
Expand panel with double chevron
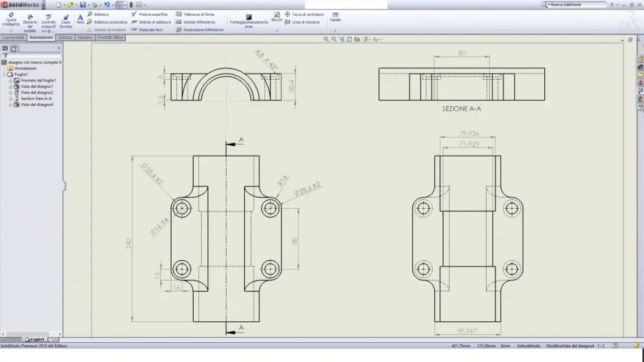pyautogui.click(x=58, y=49)
